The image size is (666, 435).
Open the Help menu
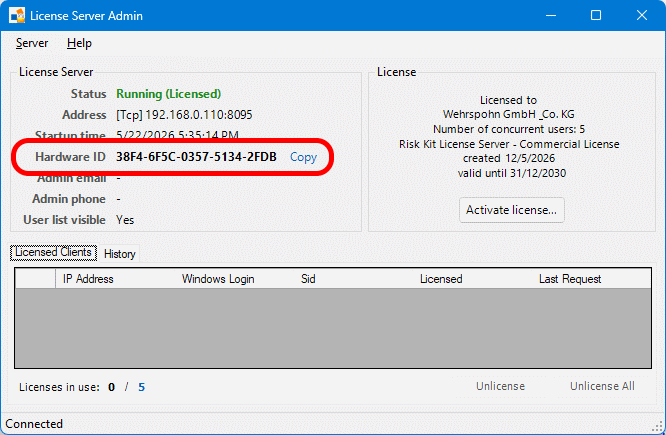(79, 43)
